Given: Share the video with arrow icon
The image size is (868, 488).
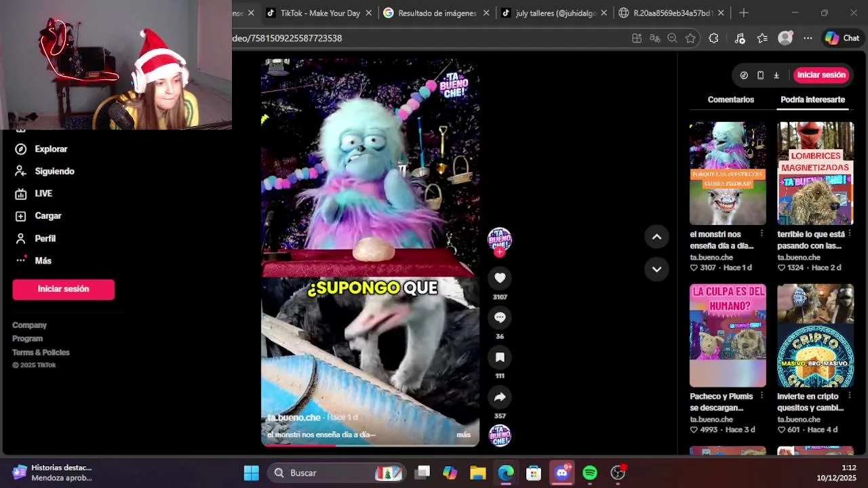Looking at the screenshot, I should point(500,397).
